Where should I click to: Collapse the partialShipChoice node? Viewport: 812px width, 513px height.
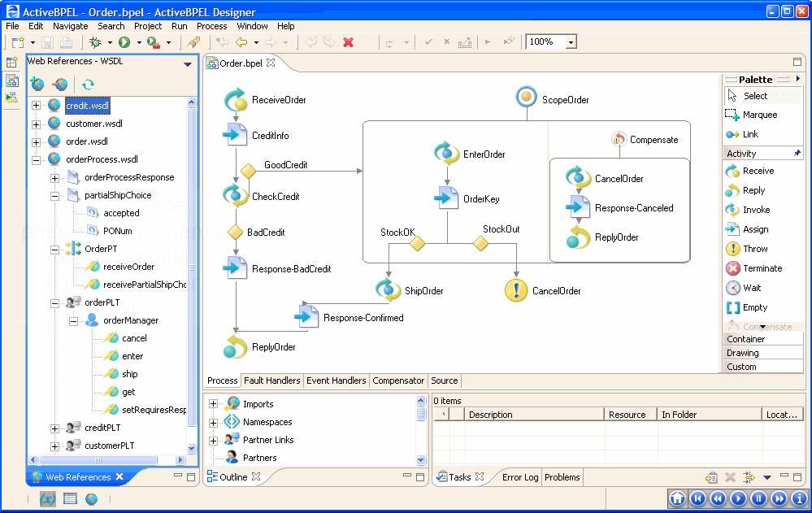pyautogui.click(x=54, y=195)
